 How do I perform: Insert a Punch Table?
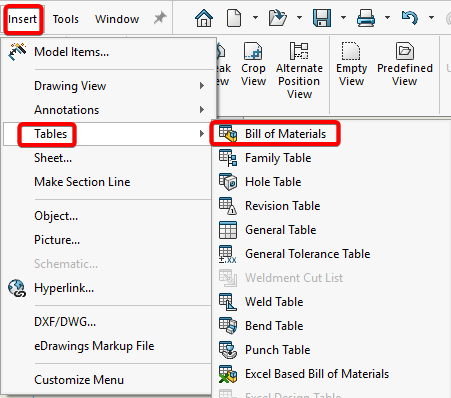click(x=278, y=350)
